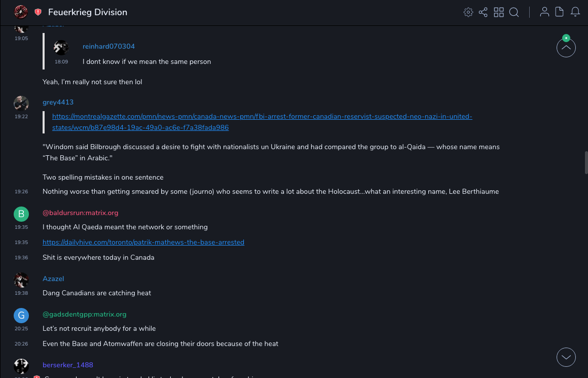Screen dimensions: 588x378
Task: Click the chat vertical scrollbar thumb
Action: tap(586, 162)
